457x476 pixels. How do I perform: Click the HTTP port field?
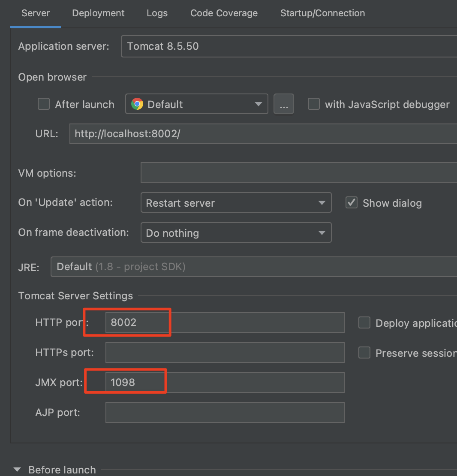(x=225, y=322)
